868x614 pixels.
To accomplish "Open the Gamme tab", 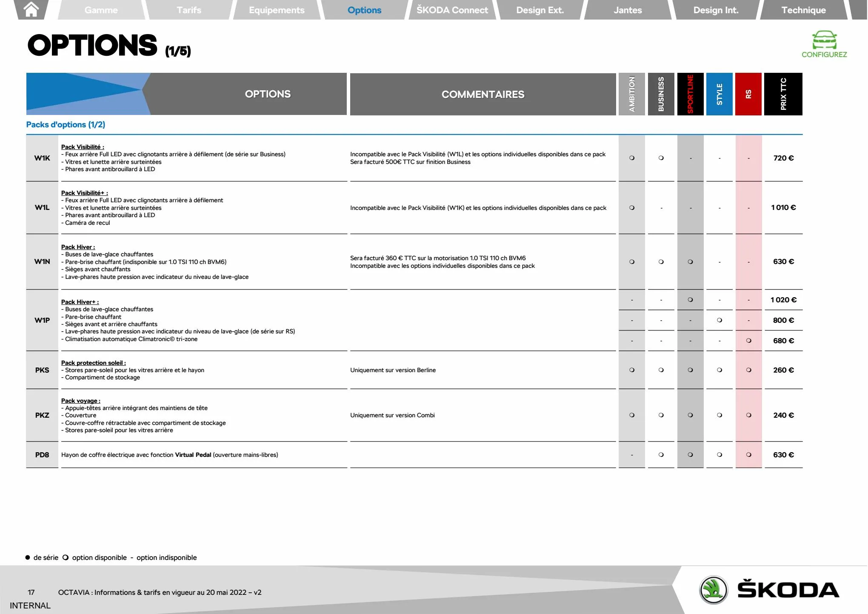I will pyautogui.click(x=101, y=10).
